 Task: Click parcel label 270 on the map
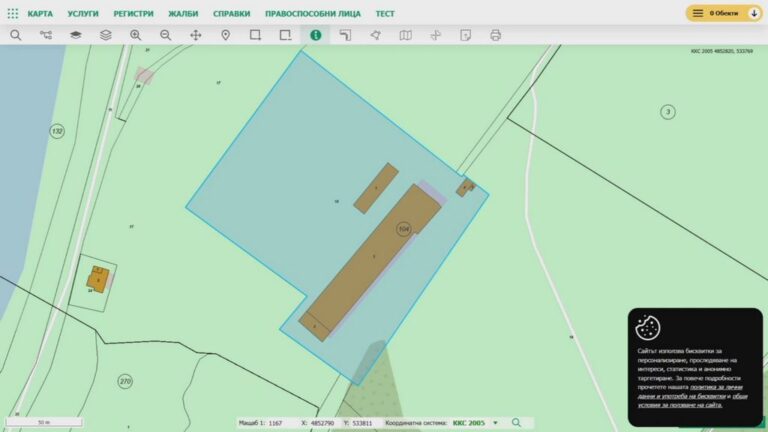pos(125,381)
